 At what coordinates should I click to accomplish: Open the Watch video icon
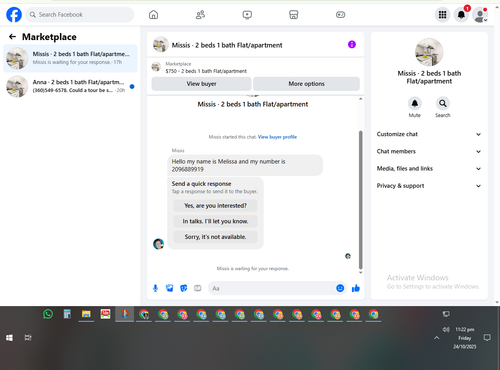coord(247,15)
